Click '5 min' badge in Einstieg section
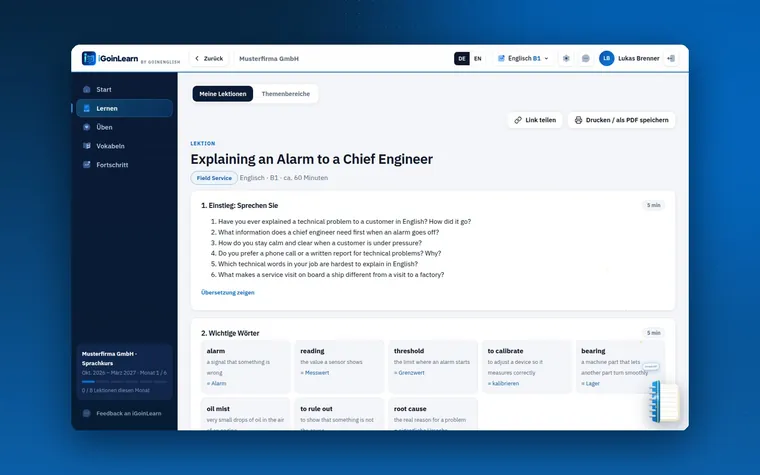The height and width of the screenshot is (475, 760). point(653,205)
